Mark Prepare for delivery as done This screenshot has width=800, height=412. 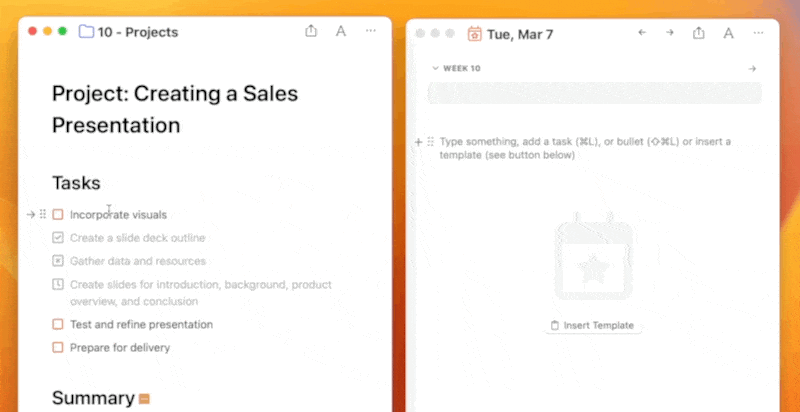pos(58,347)
